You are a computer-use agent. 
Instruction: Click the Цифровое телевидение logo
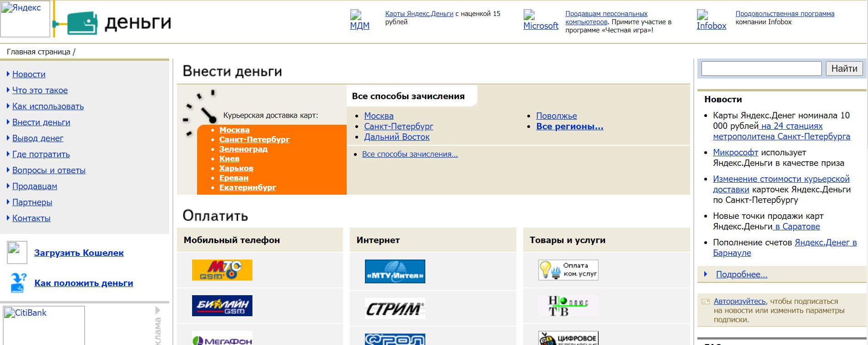coord(568,338)
